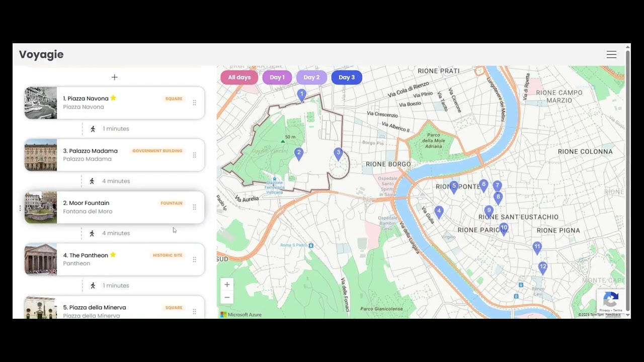
Task: Click drag handle on Moor Fountain card
Action: click(194, 207)
